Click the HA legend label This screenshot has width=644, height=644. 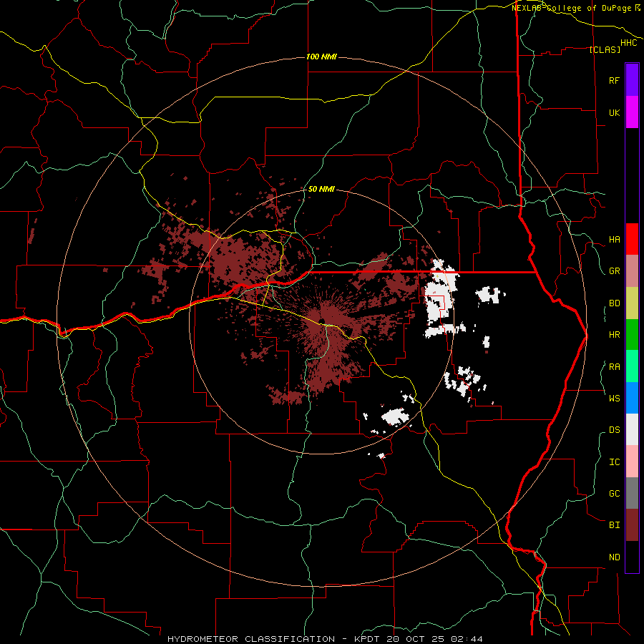614,240
